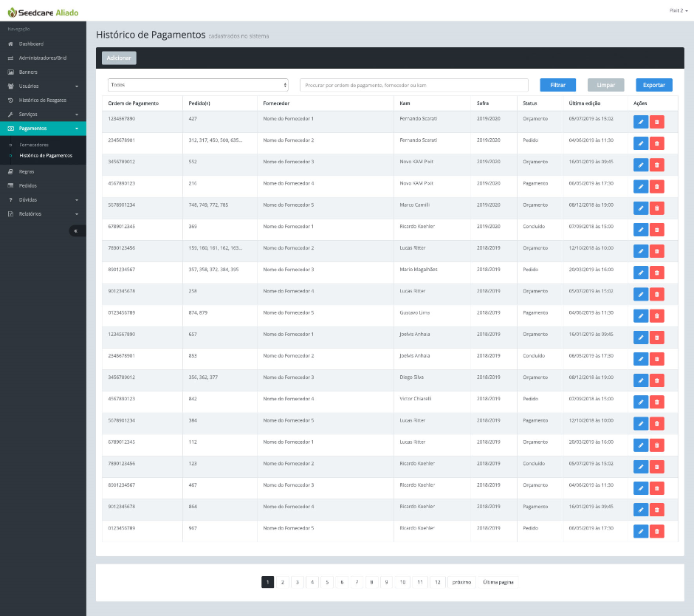Edit the payment order with pedido 427

click(641, 122)
